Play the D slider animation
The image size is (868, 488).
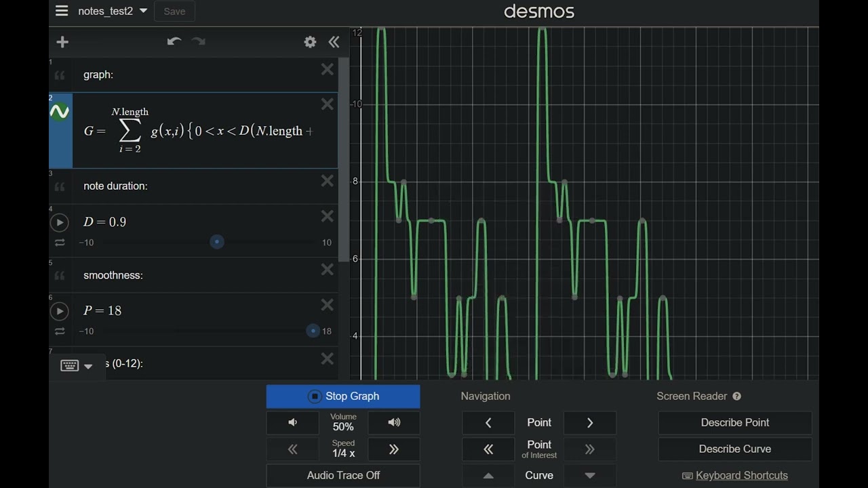point(60,222)
